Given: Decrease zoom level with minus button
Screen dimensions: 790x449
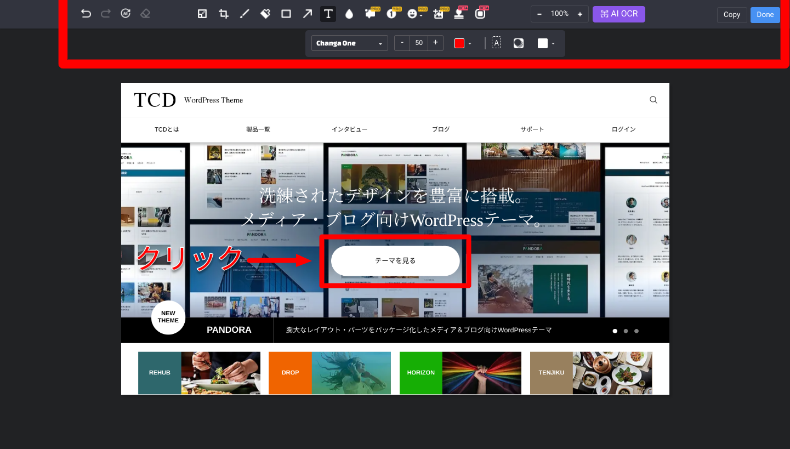Looking at the screenshot, I should click(539, 14).
